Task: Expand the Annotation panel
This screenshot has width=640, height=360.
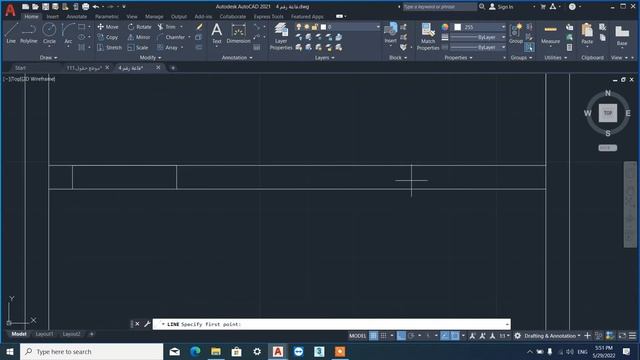Action: (x=237, y=58)
